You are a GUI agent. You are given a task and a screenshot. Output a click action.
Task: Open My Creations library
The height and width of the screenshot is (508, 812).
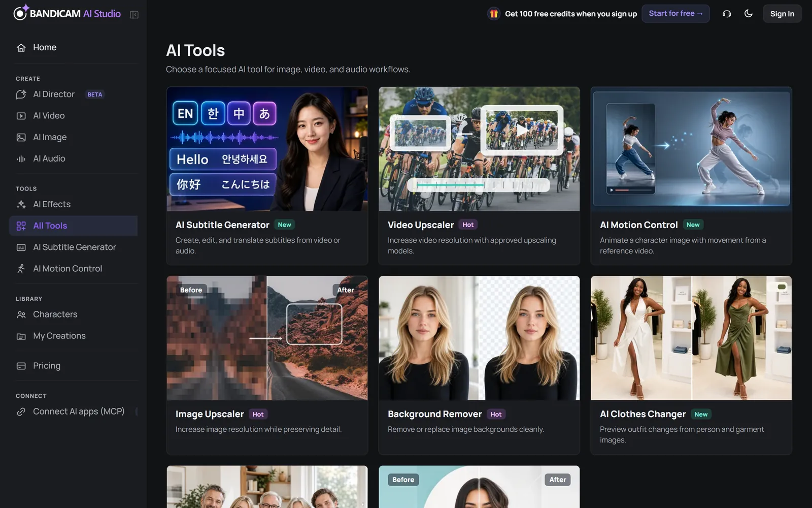tap(74, 336)
